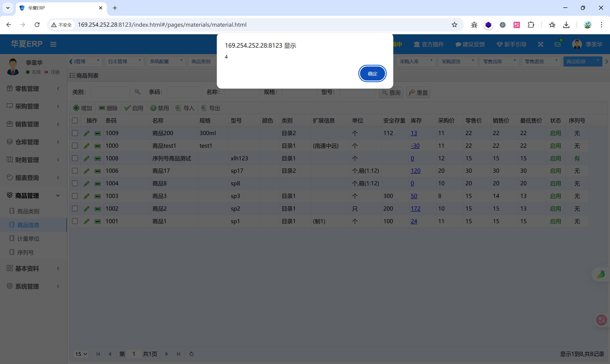The width and height of the screenshot is (610, 364).
Task: Click the delete icon in the 1003 row
Action: coord(98,196)
